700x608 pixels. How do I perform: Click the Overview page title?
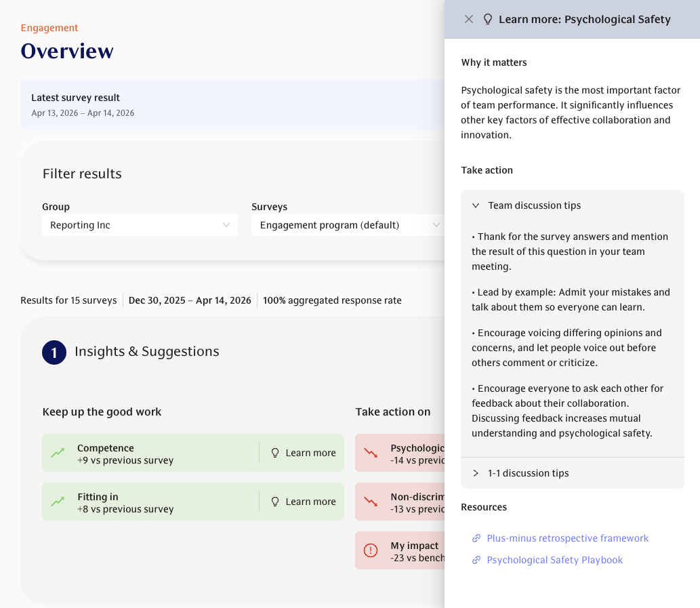tap(67, 51)
